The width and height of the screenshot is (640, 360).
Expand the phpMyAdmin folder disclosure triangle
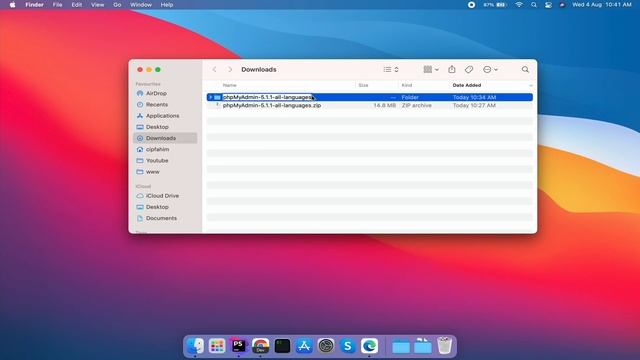pos(211,97)
